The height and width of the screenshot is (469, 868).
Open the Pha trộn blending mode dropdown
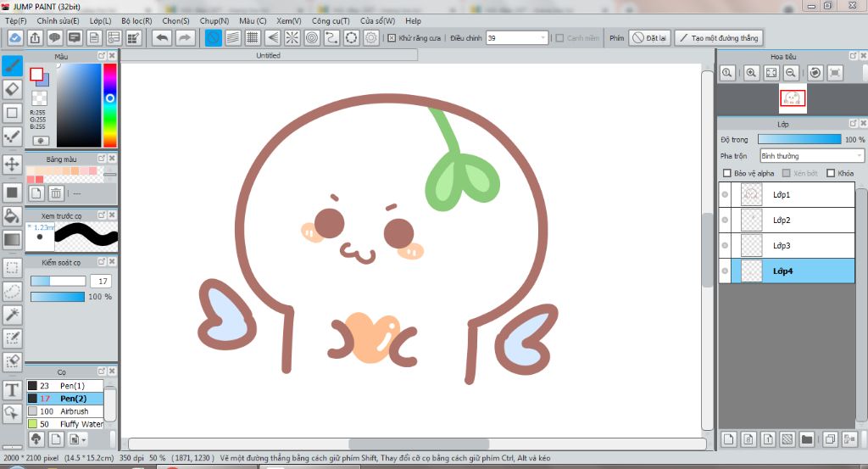tap(811, 156)
